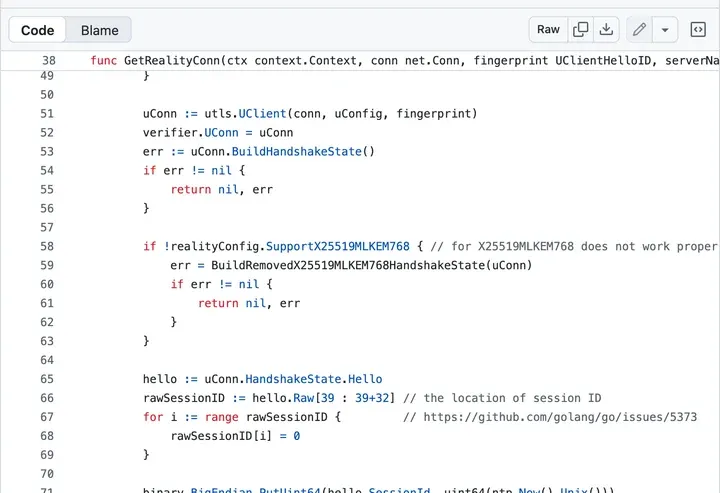Image resolution: width=720 pixels, height=493 pixels.
Task: Select line number 61
Action: tap(47, 303)
